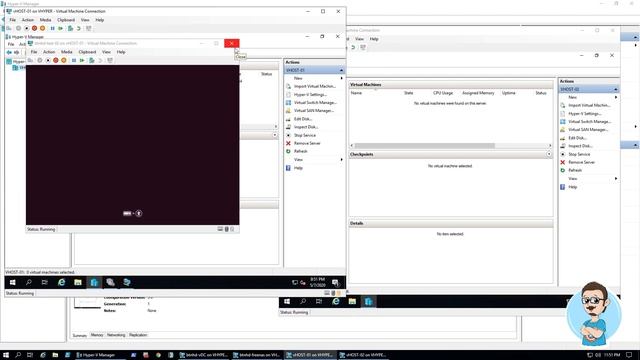The width and height of the screenshot is (640, 360).
Task: Click the Pause icon in the vHOST-01 connection toolbar
Action: 53,28
